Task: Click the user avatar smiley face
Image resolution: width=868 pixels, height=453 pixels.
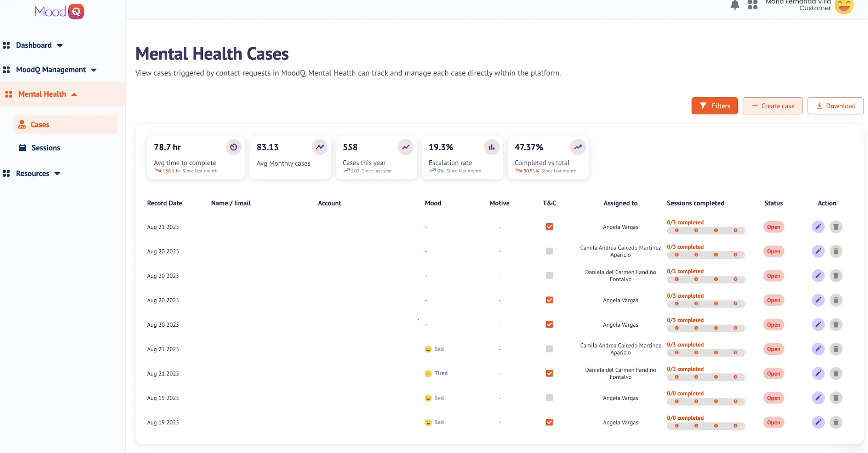Action: (x=844, y=6)
